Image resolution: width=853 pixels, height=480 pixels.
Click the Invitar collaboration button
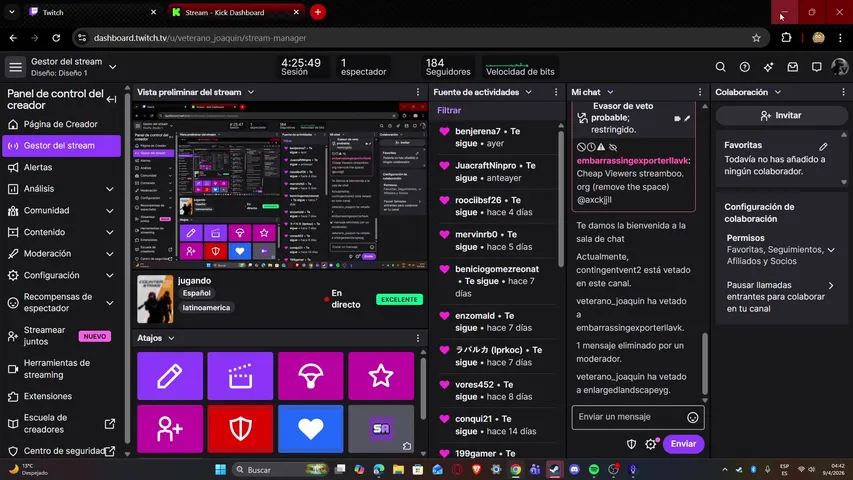coord(781,115)
